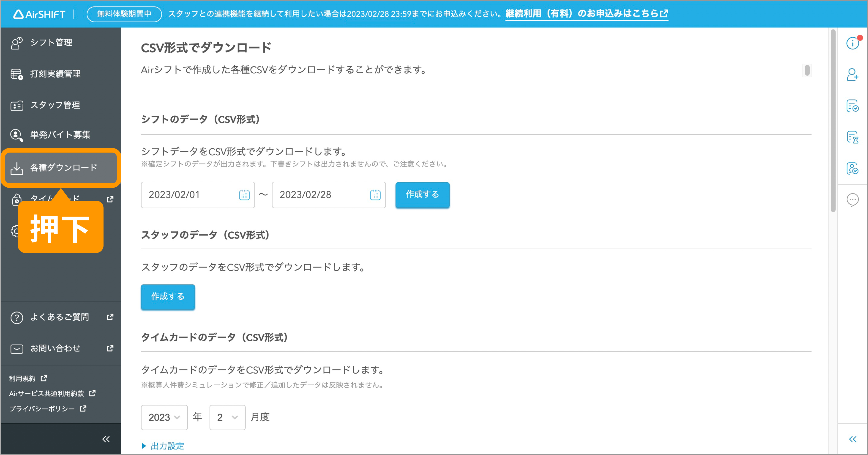Viewport: 868px width, 455px height.
Task: Open 継続利用（有料）のお申込みはこちら link
Action: click(x=587, y=14)
